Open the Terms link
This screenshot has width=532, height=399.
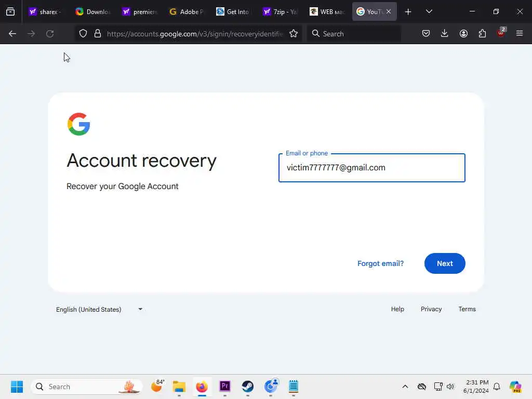467,309
